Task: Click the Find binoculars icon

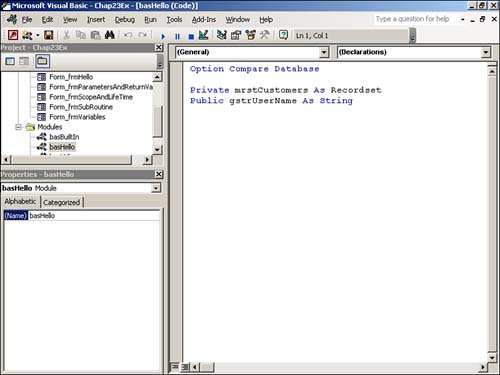Action: click(x=110, y=35)
